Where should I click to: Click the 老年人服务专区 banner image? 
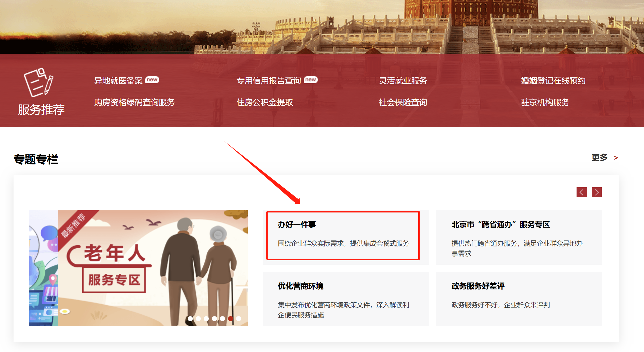[x=138, y=268]
